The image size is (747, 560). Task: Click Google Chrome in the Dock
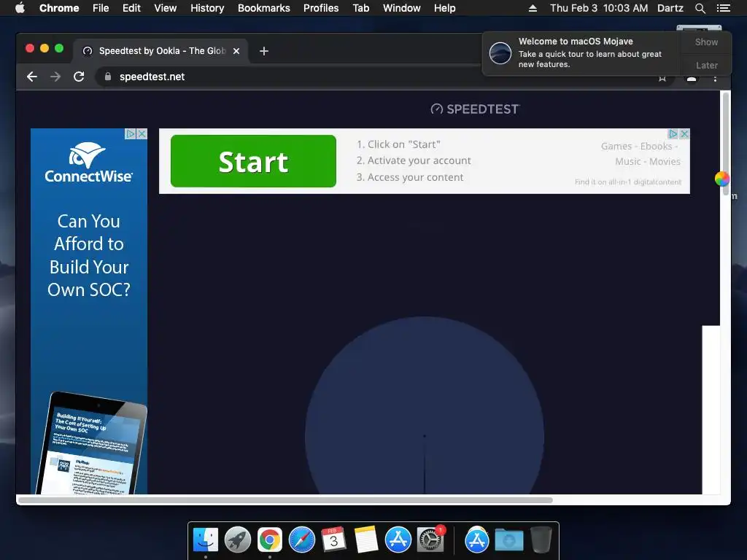tap(270, 540)
